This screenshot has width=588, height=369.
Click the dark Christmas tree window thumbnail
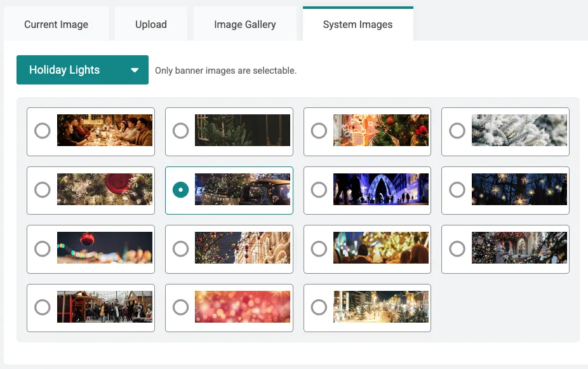tap(243, 130)
